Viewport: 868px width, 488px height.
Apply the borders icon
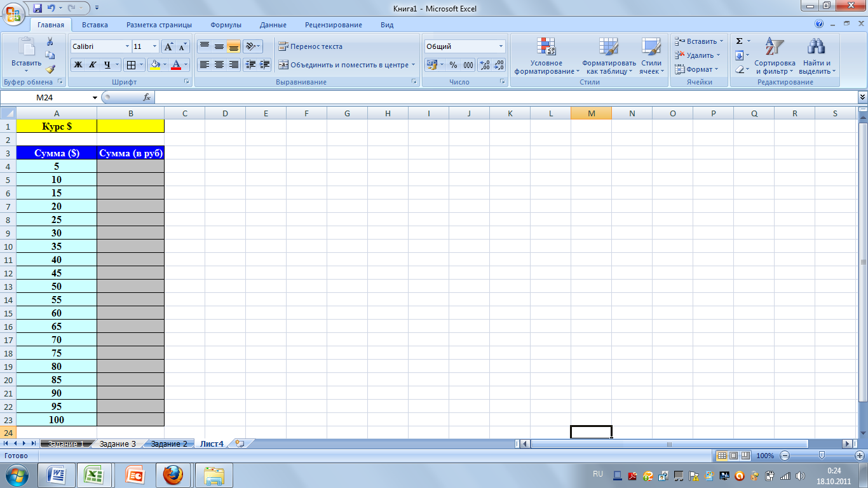coord(130,65)
